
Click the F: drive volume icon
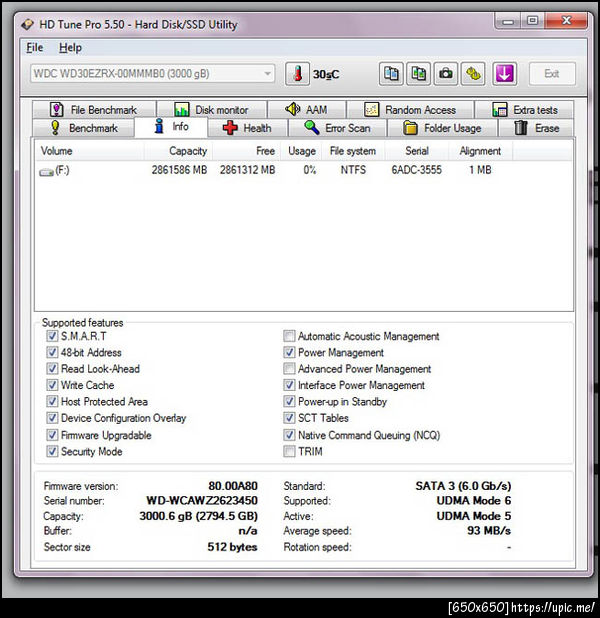(46, 172)
